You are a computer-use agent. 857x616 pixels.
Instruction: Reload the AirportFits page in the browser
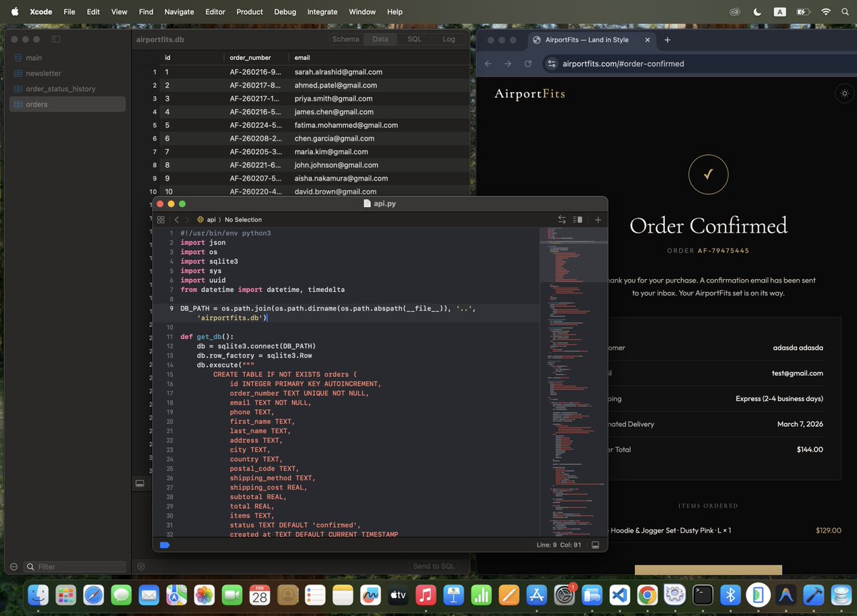coord(528,64)
